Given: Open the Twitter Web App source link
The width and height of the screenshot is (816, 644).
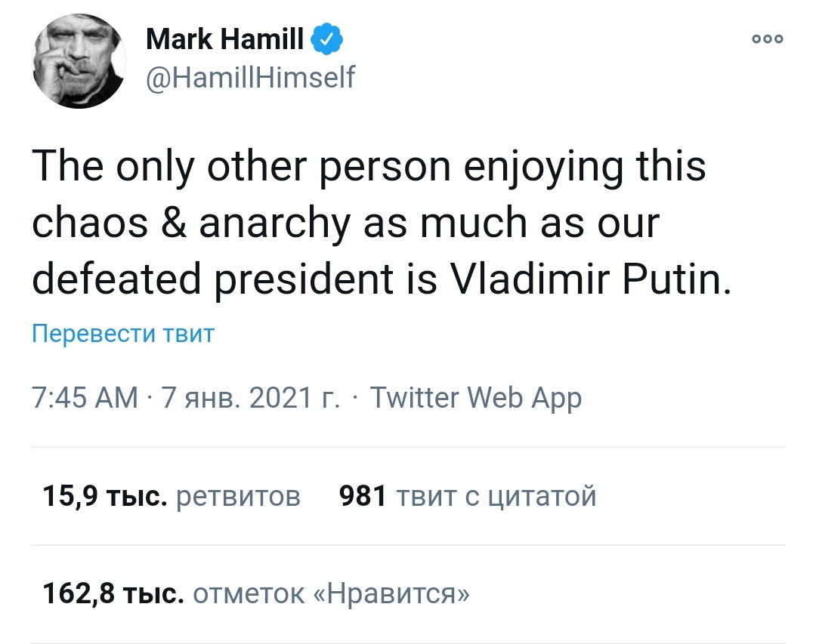Looking at the screenshot, I should [476, 398].
